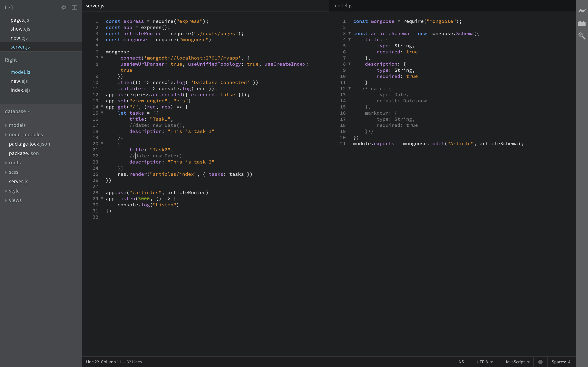Screen dimensions: 588x367
Task: Click the indent size number 4
Action: click(569, 362)
